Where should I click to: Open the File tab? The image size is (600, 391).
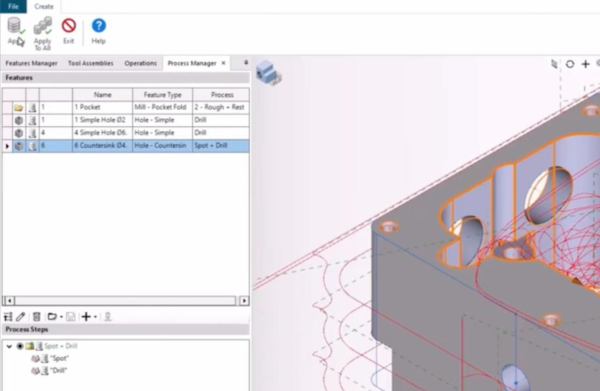point(13,7)
